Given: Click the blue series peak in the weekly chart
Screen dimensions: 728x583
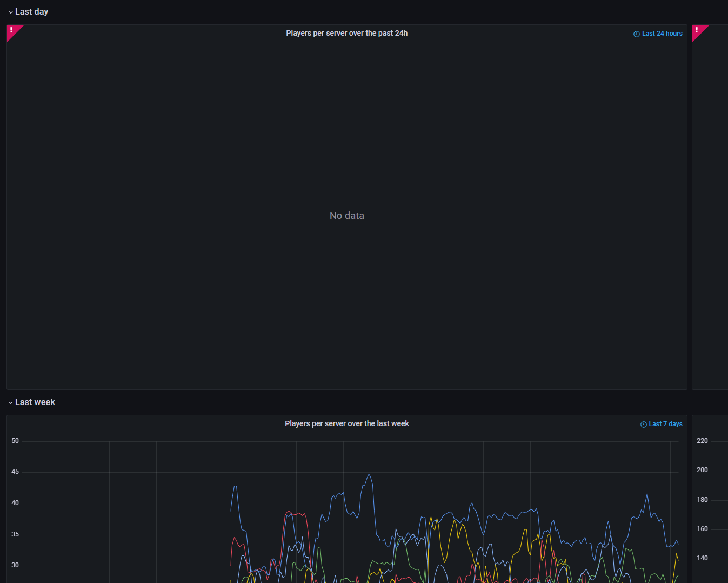Looking at the screenshot, I should tap(369, 475).
